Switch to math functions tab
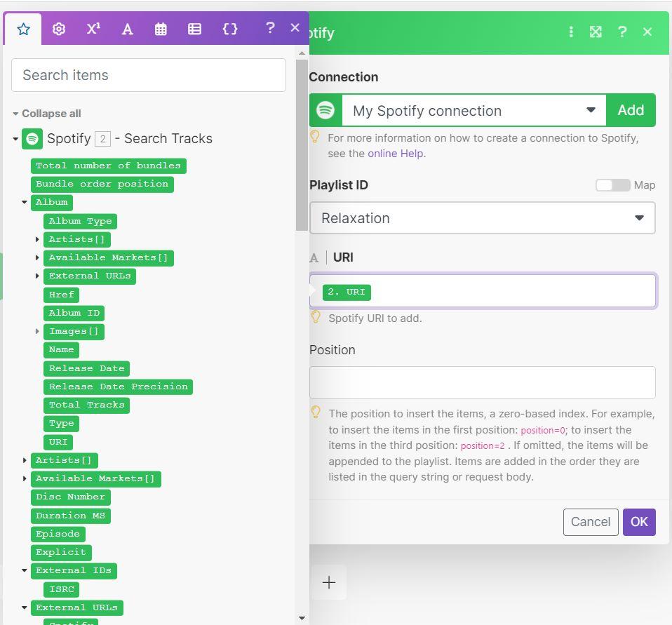672x625 pixels. [x=93, y=29]
